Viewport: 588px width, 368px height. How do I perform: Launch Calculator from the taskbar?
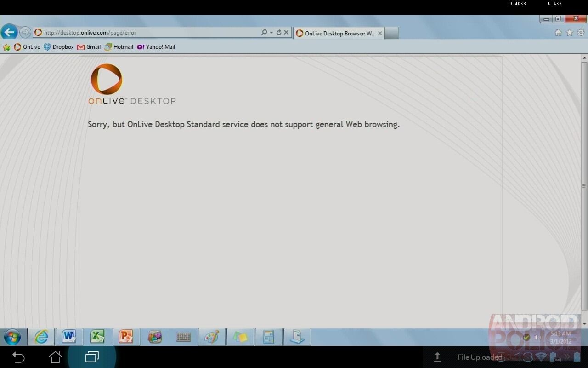pyautogui.click(x=269, y=337)
